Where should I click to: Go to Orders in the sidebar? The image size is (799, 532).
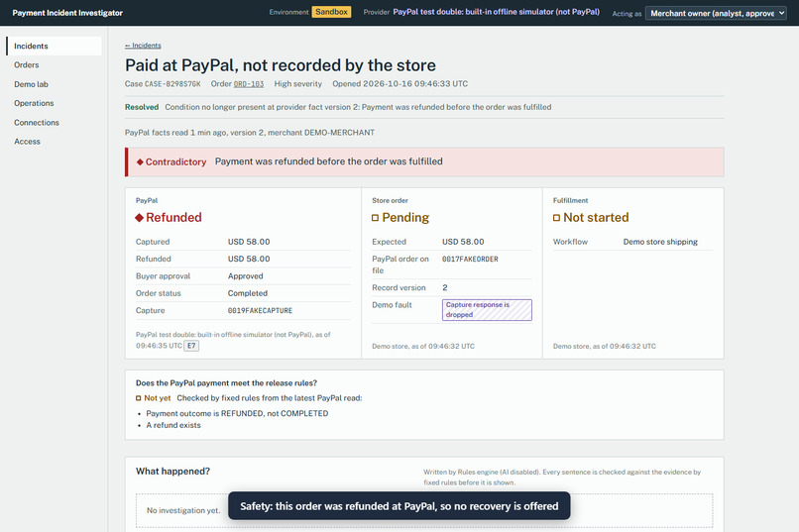pyautogui.click(x=27, y=65)
